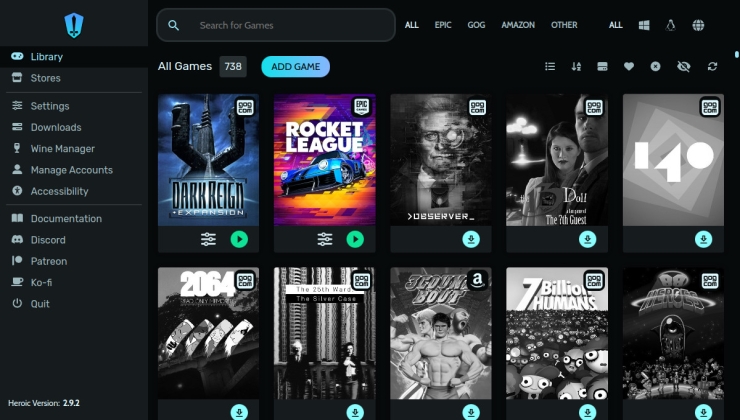Toggle showing hidden games
Screen dimensions: 740x420
pos(684,67)
